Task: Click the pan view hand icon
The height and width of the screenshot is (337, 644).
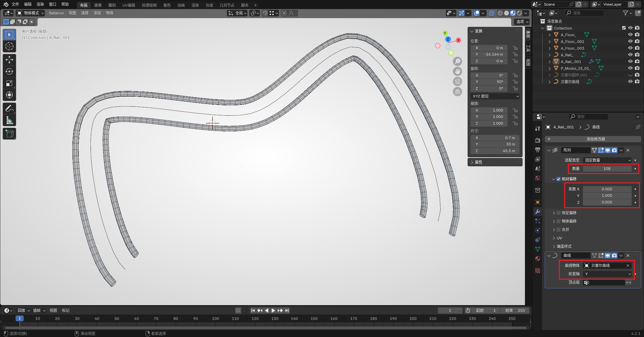Action: coord(458,71)
